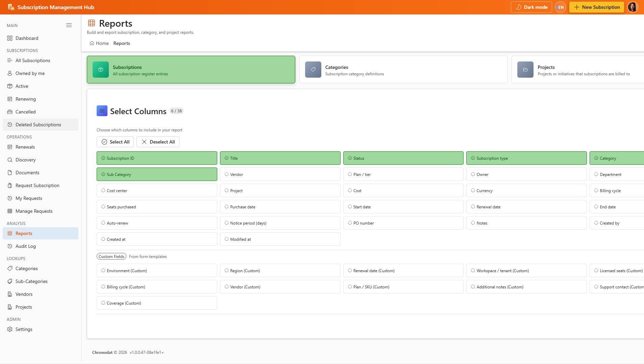644x364 pixels.
Task: Click the My Requests clock icon
Action: pos(10,198)
